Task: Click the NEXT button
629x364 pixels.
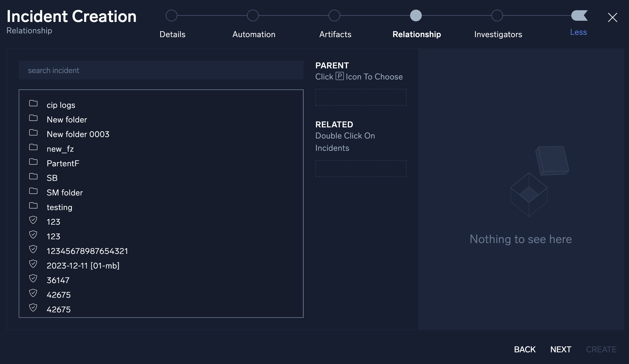Action: click(x=560, y=349)
